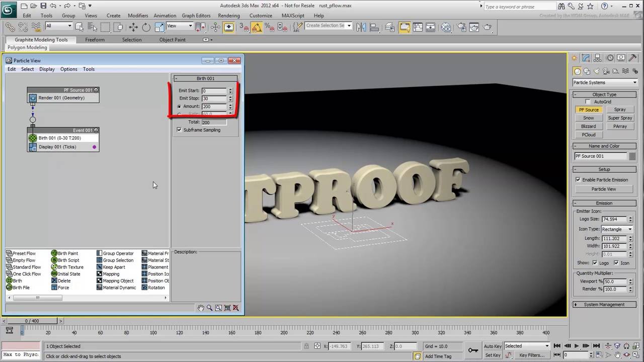Click the Rendered Frame Window icon

474,27
